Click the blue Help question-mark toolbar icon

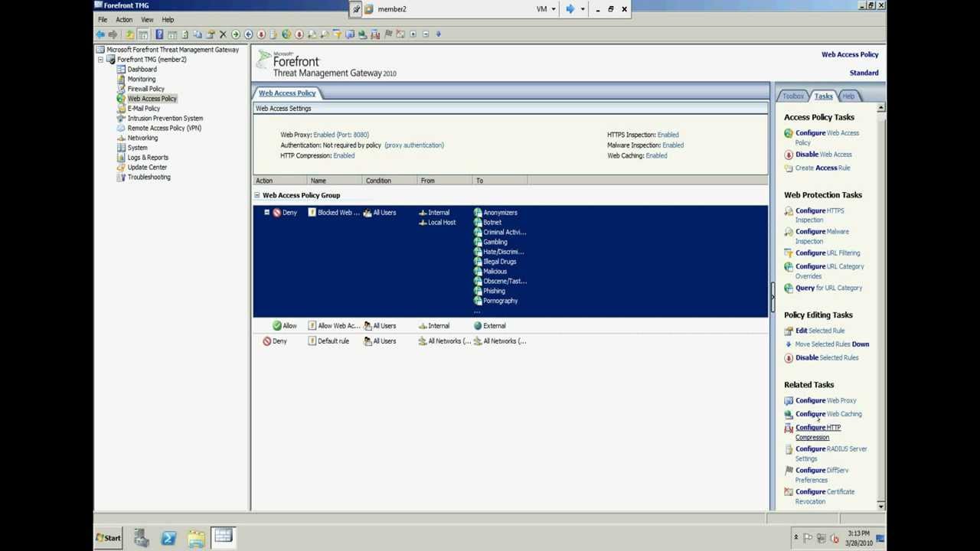tap(159, 34)
